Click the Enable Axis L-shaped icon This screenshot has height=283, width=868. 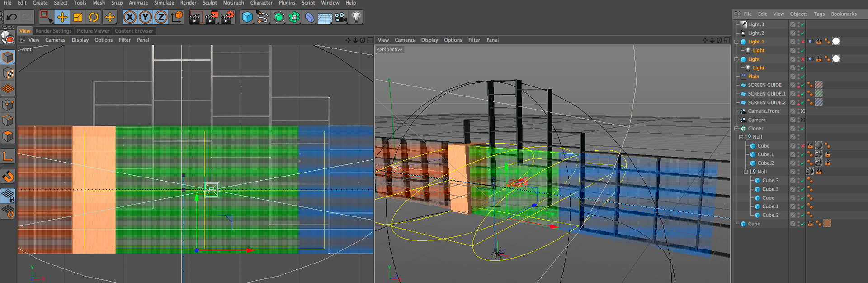pyautogui.click(x=8, y=157)
